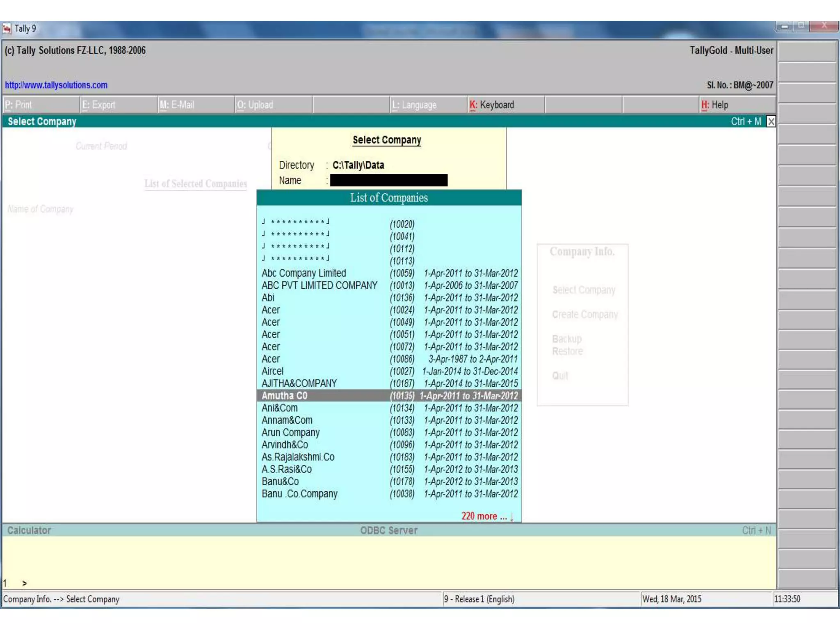Screen dimensions: 840x630
Task: Click the Tally 9 title bar icon
Action: click(x=7, y=29)
